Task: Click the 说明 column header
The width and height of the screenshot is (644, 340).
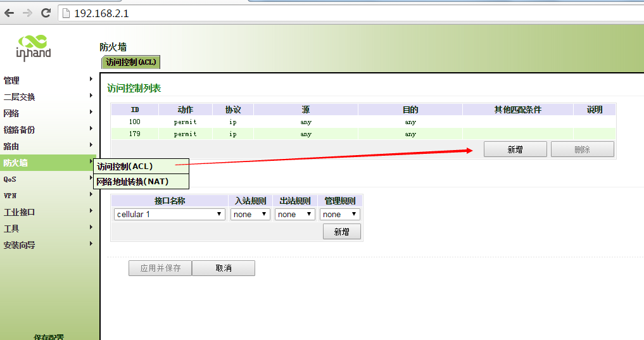Action: pyautogui.click(x=595, y=110)
